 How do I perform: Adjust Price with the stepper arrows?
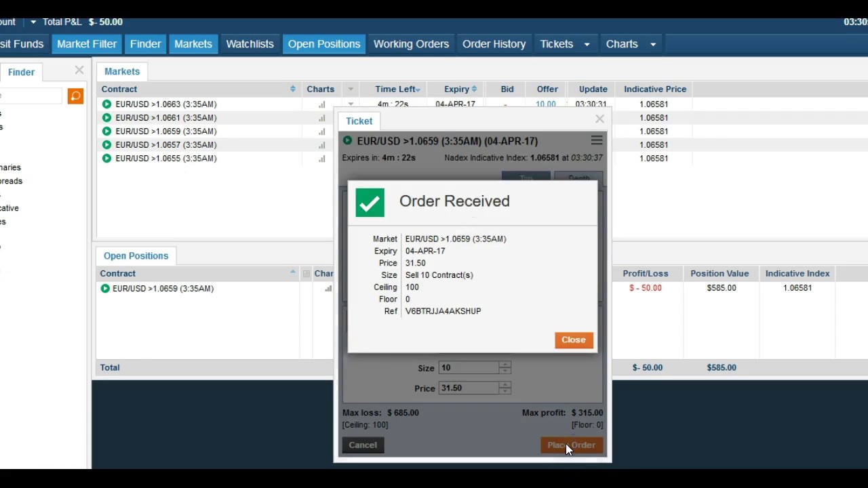click(x=505, y=388)
